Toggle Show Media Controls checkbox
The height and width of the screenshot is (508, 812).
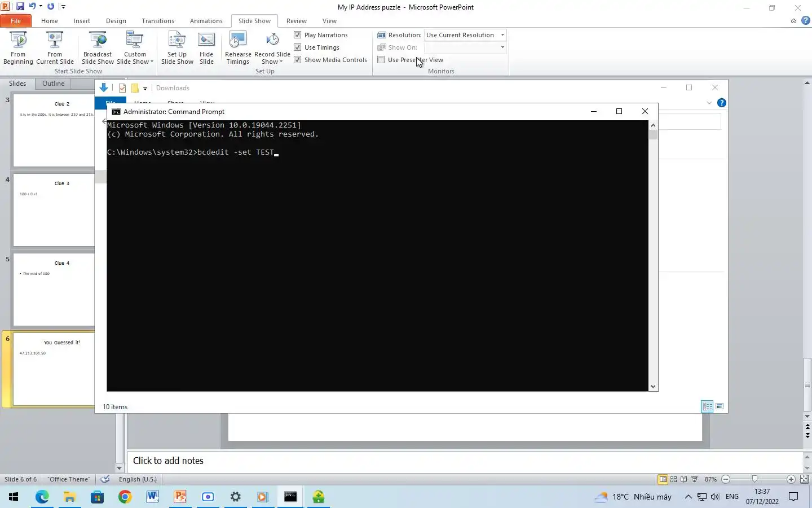click(x=298, y=60)
